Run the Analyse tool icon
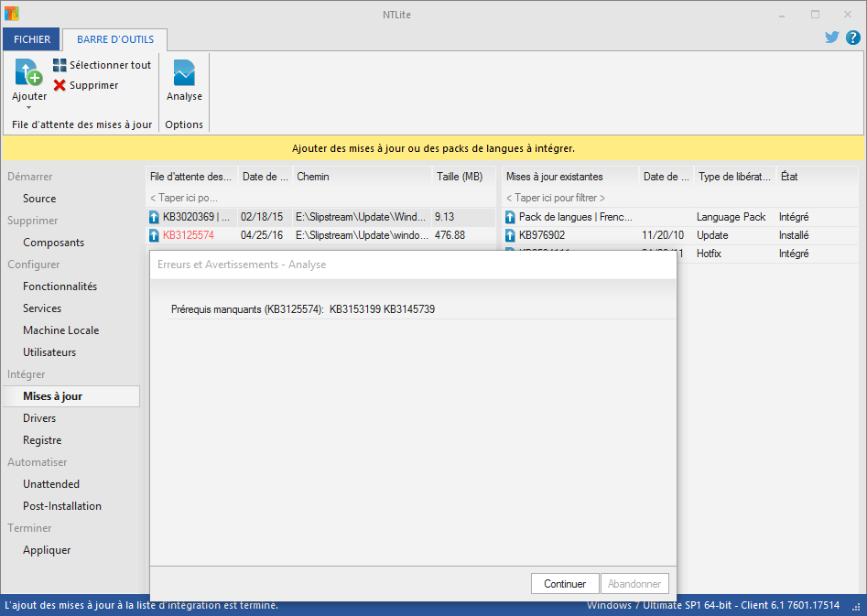Viewport: 867px width, 616px height. (x=184, y=73)
